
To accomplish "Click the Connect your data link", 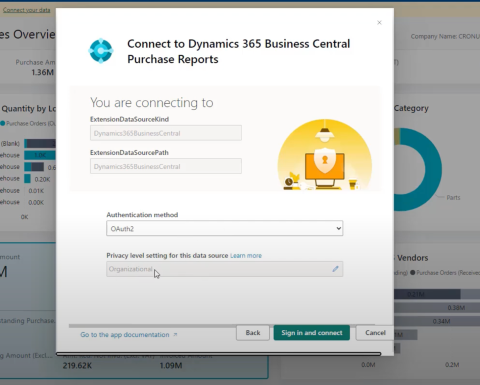I will (27, 10).
